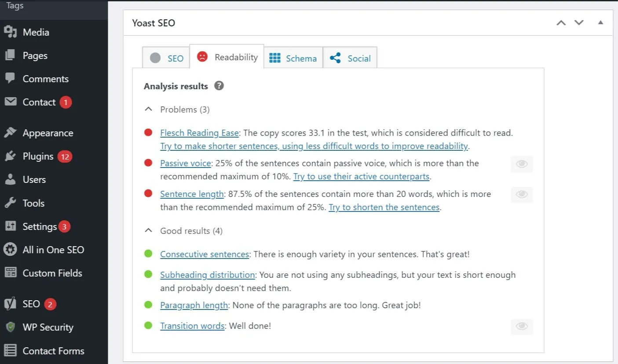The height and width of the screenshot is (364, 618).
Task: Toggle eye highlight for Transition words
Action: coord(522,327)
